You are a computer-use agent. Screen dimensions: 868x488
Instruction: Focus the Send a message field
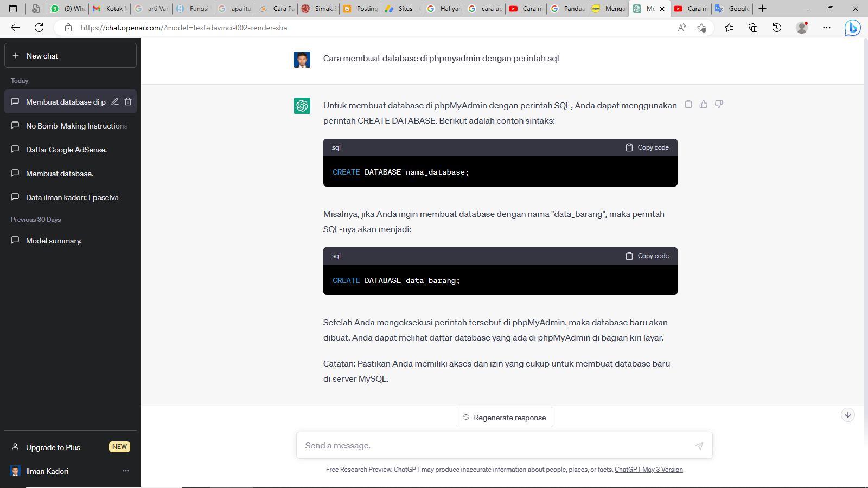click(x=496, y=446)
